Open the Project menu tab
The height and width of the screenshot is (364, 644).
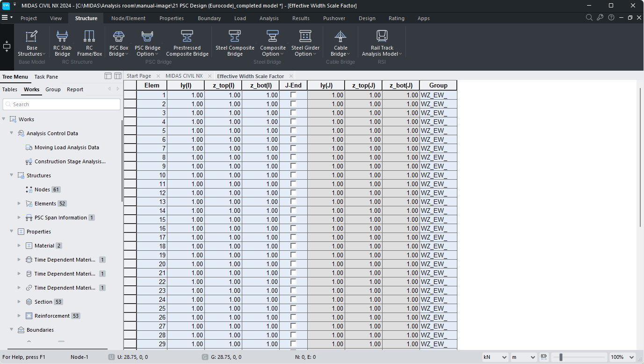click(x=29, y=18)
